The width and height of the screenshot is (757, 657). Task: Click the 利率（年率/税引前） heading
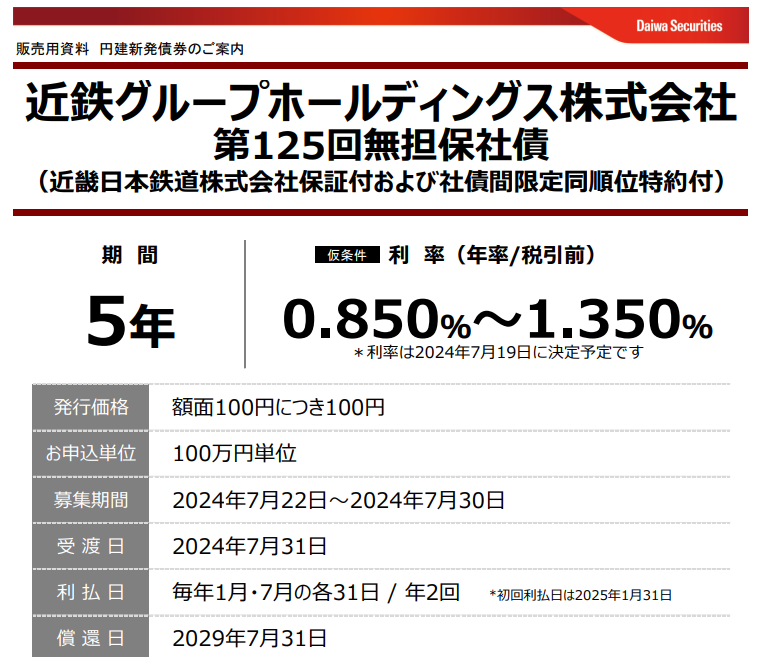click(x=492, y=255)
